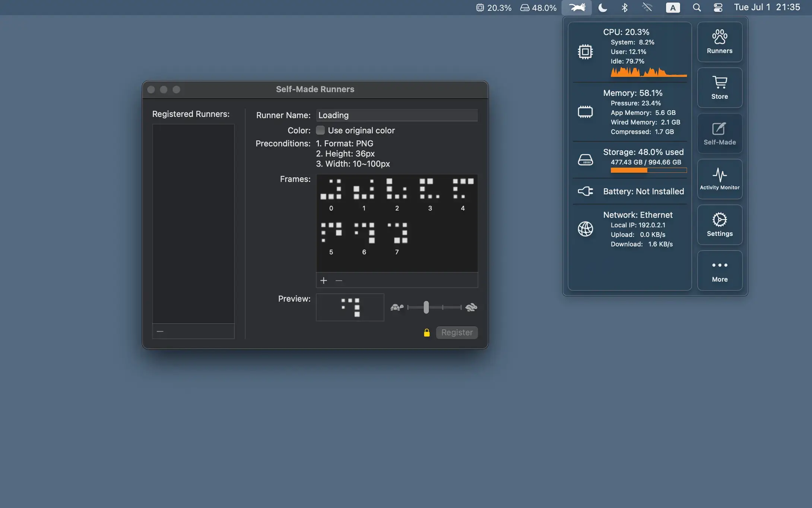This screenshot has width=812, height=508.
Task: Adjust the preview speed slider
Action: 426,307
